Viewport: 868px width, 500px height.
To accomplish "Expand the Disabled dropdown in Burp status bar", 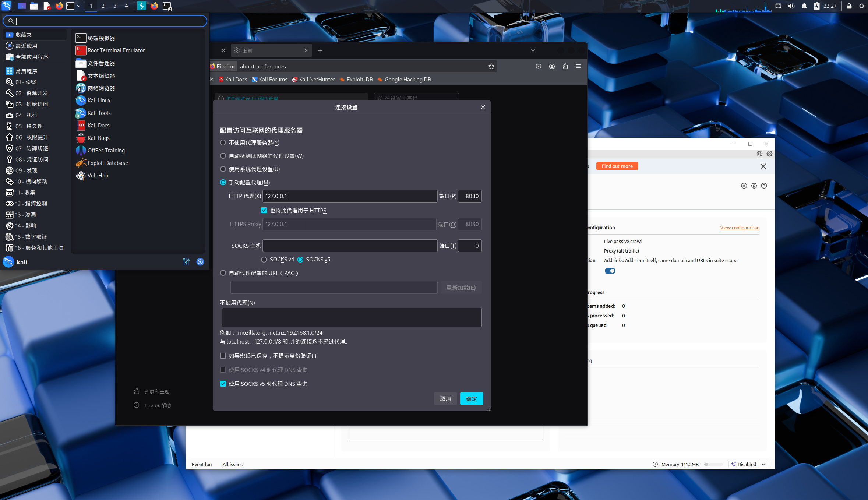I will (x=763, y=464).
